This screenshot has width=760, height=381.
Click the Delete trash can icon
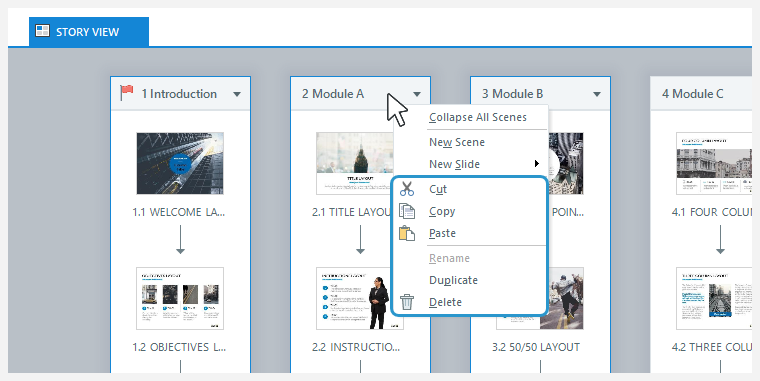[407, 302]
